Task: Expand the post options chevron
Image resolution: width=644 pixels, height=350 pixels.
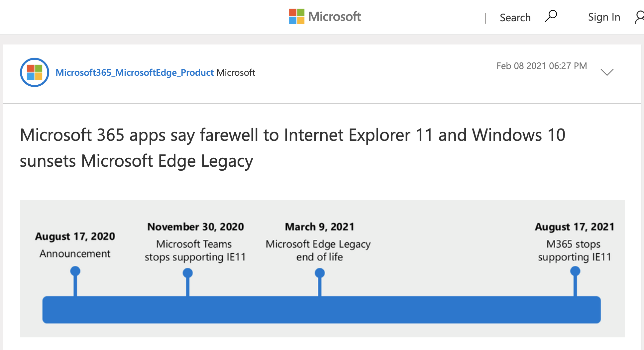Action: [x=607, y=72]
